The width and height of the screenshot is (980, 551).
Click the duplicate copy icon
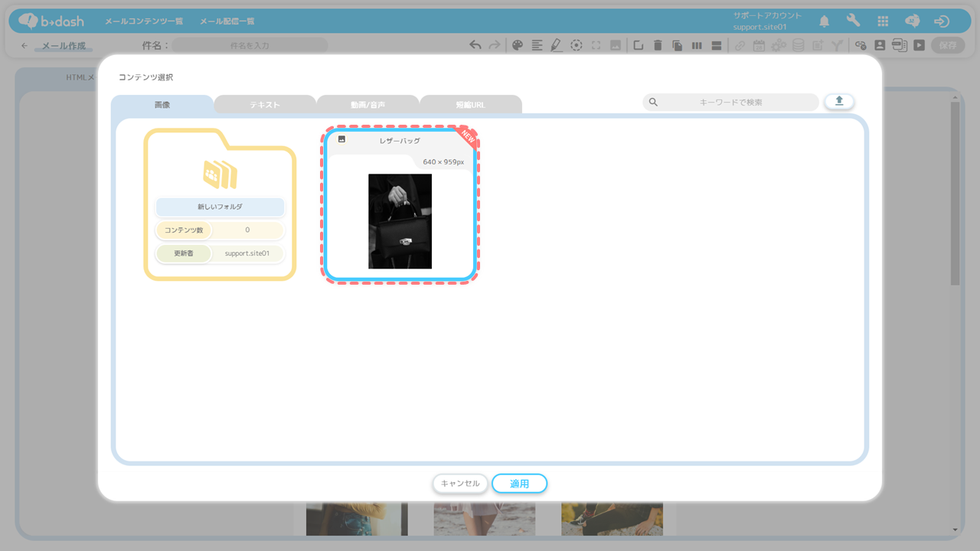677,45
